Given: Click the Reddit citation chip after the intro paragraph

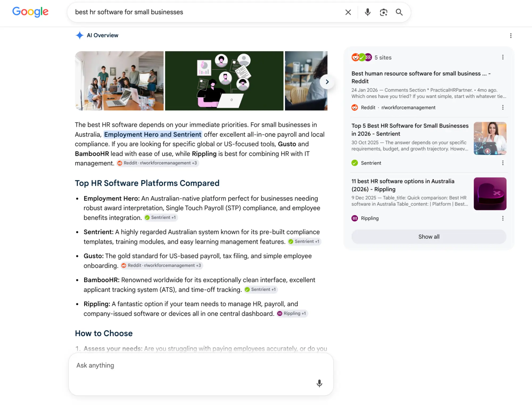Looking at the screenshot, I should [x=158, y=163].
